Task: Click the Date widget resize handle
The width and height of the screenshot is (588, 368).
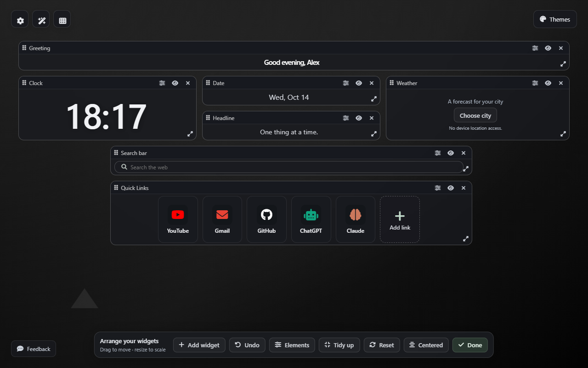Action: tap(374, 99)
